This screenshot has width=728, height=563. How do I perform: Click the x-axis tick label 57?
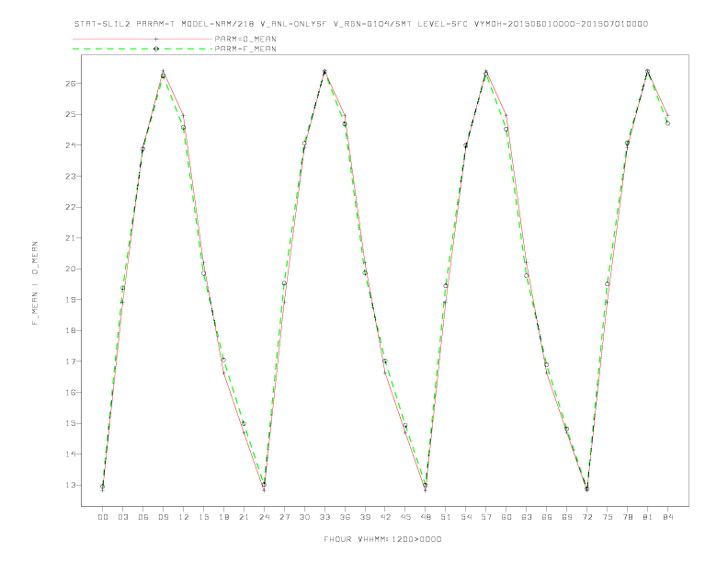(486, 517)
